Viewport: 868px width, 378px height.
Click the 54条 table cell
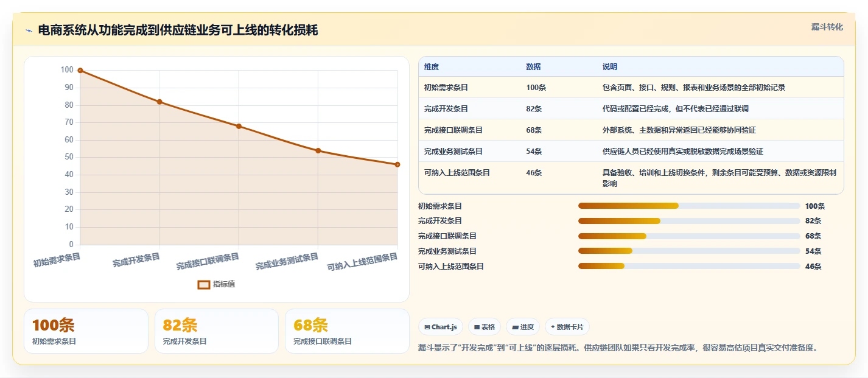click(x=534, y=152)
